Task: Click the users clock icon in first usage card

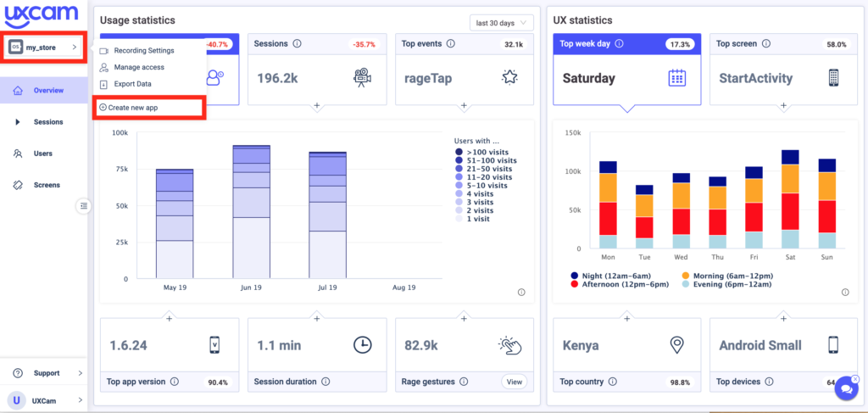Action: coord(214,78)
